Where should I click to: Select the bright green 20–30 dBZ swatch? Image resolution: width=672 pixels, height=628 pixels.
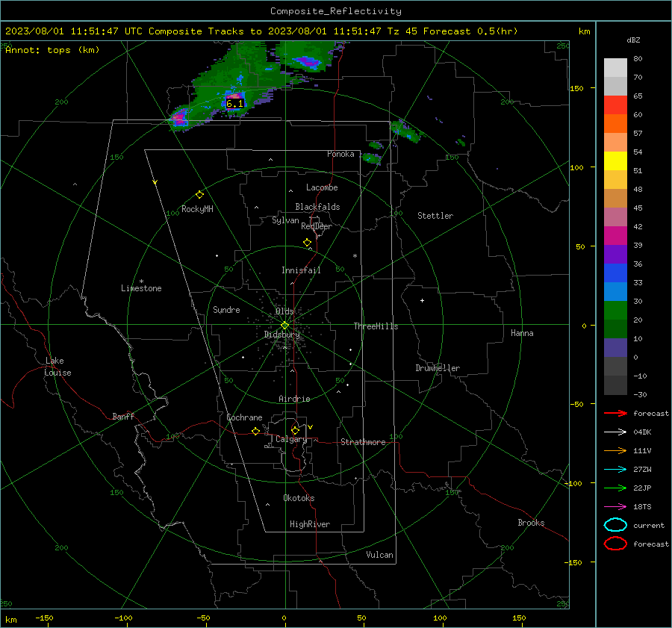click(615, 310)
